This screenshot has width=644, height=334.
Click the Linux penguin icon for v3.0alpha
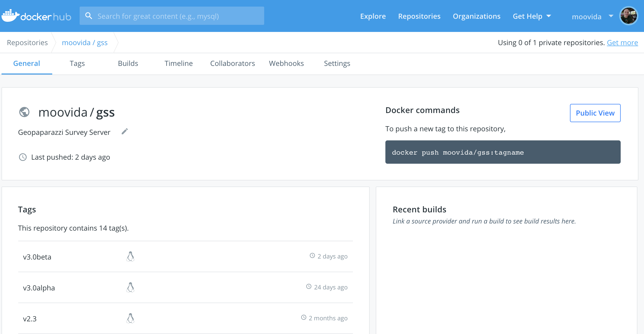(x=130, y=287)
